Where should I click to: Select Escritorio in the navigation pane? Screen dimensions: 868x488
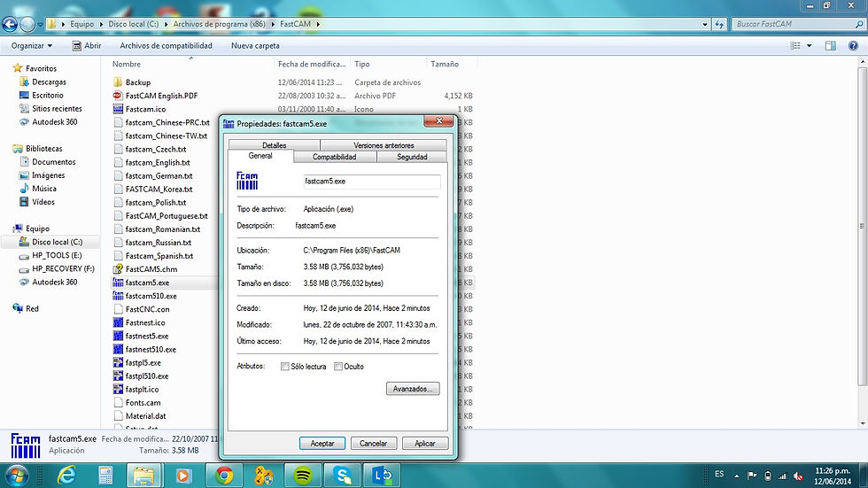click(x=48, y=95)
